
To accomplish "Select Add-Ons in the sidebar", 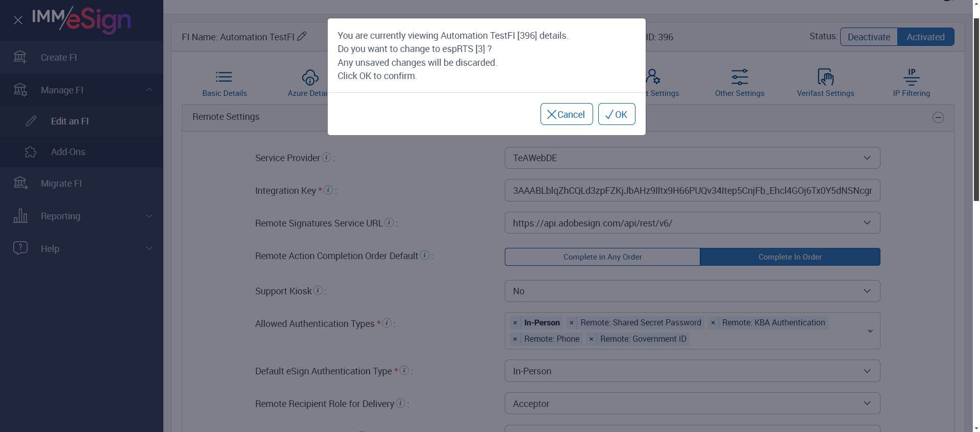I will 68,152.
